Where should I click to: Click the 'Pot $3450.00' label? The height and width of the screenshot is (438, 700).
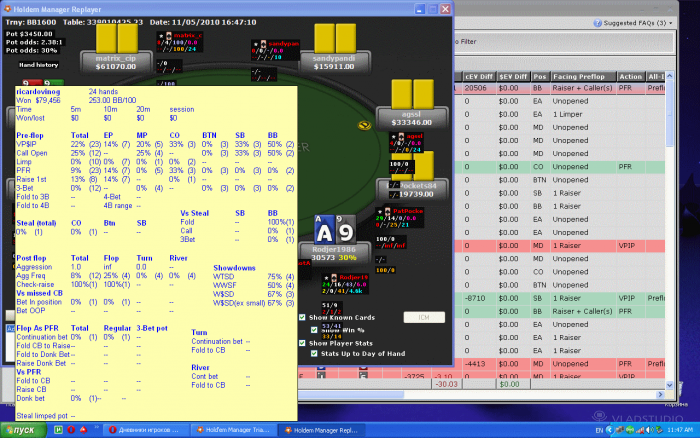tap(29, 34)
